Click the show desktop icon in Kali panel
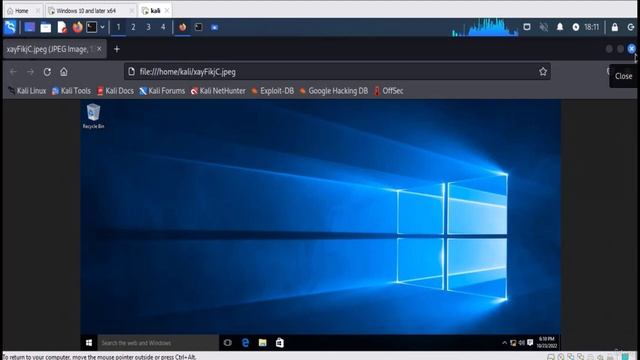The width and height of the screenshot is (640, 360). (29, 27)
